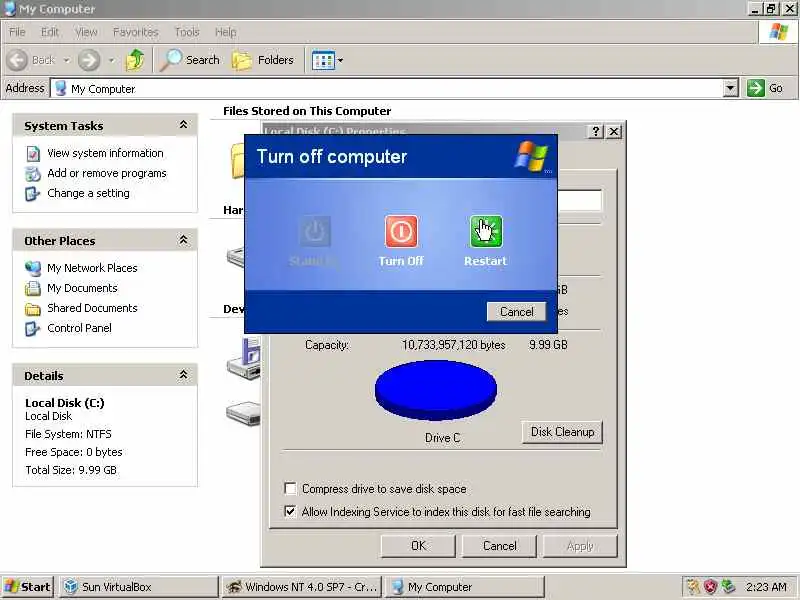The image size is (800, 600).
Task: Click the 2:23 AM clock
Action: (x=766, y=587)
